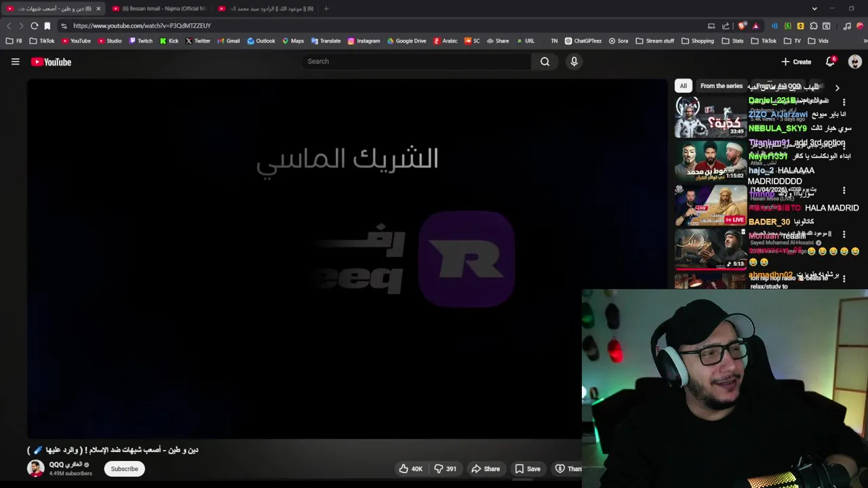Open the FB bookmarks folder
The image size is (868, 488).
tap(14, 41)
